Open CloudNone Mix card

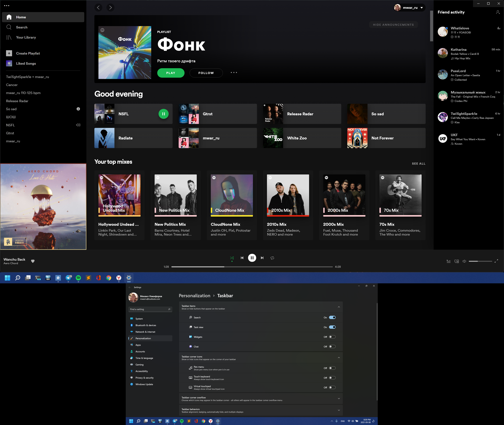click(232, 205)
